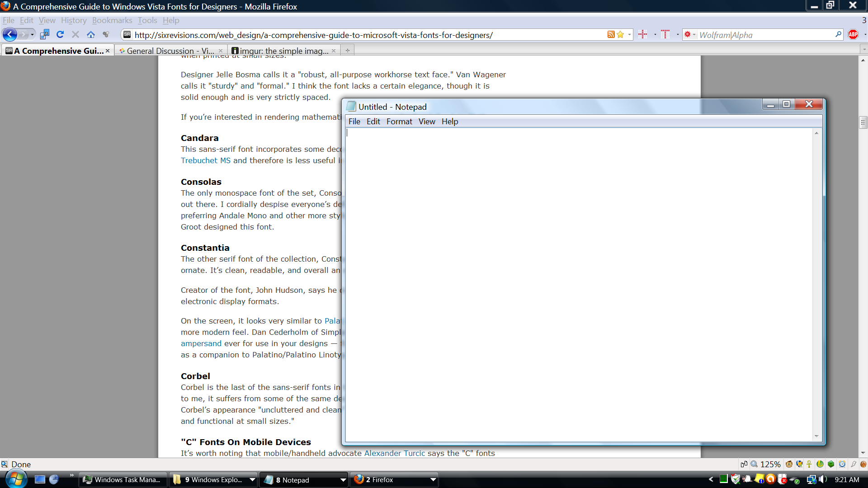Open the Adblock Plus dropdown arrow

[x=865, y=35]
